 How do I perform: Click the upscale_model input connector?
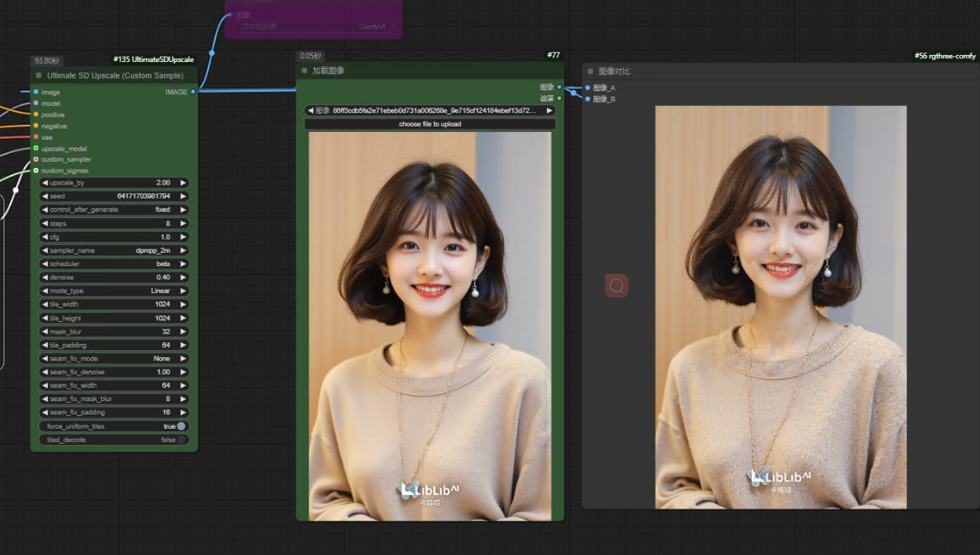coord(35,148)
